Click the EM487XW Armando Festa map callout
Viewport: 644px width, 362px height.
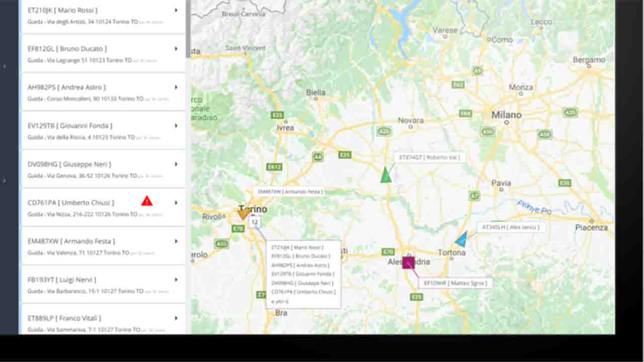point(291,191)
